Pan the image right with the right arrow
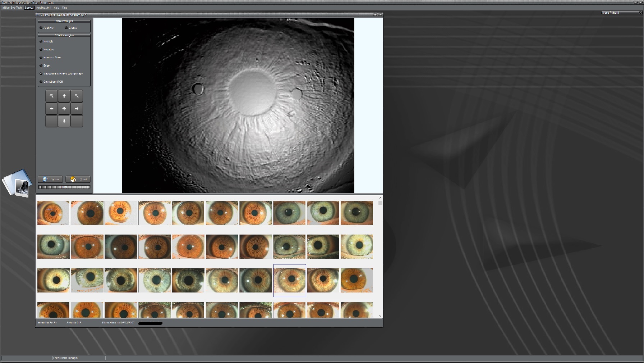The image size is (644, 363). tap(77, 109)
